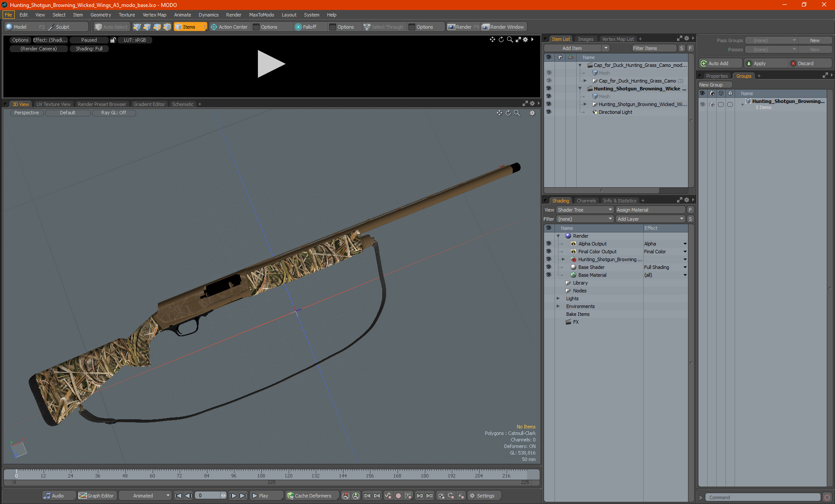
Task: Open the Dynamics menu
Action: (x=208, y=15)
